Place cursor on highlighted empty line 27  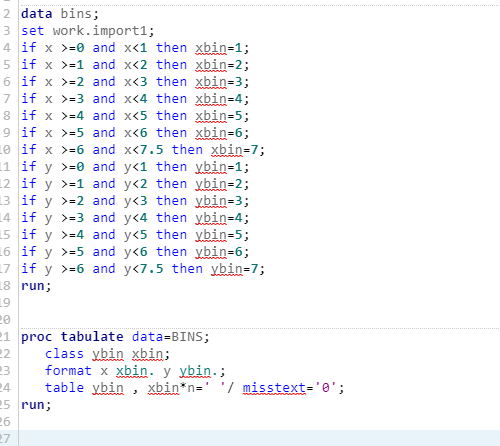(259, 438)
